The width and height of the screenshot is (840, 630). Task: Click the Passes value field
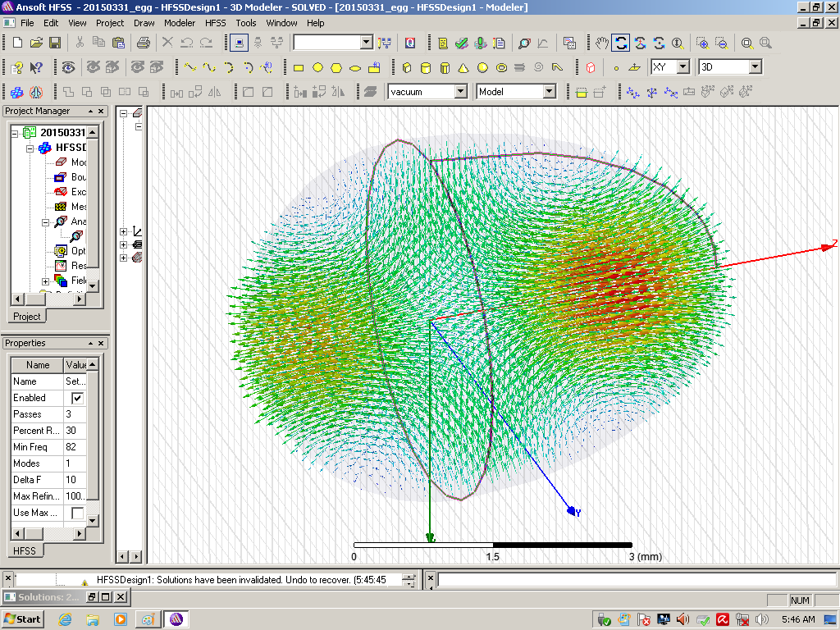pyautogui.click(x=74, y=414)
